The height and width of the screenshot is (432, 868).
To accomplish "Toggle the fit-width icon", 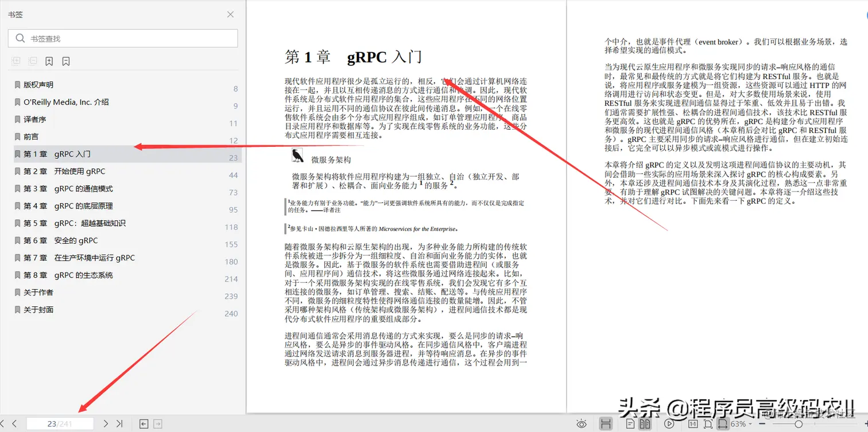I will (x=722, y=423).
